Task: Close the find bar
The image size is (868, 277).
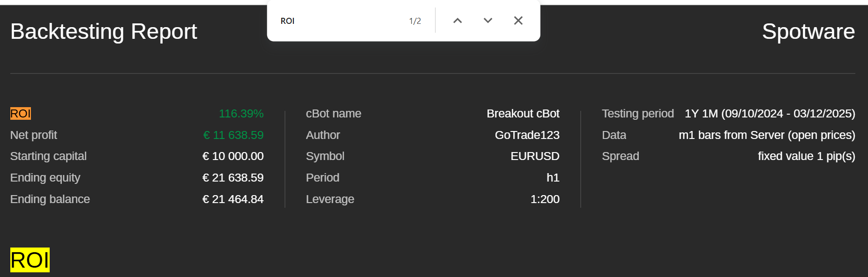Action: coord(518,21)
